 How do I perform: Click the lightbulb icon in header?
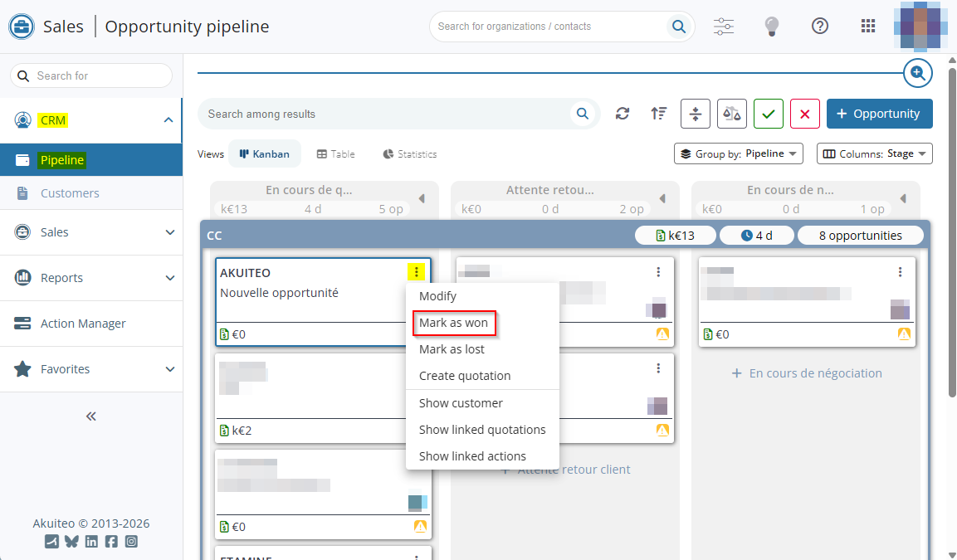point(772,26)
